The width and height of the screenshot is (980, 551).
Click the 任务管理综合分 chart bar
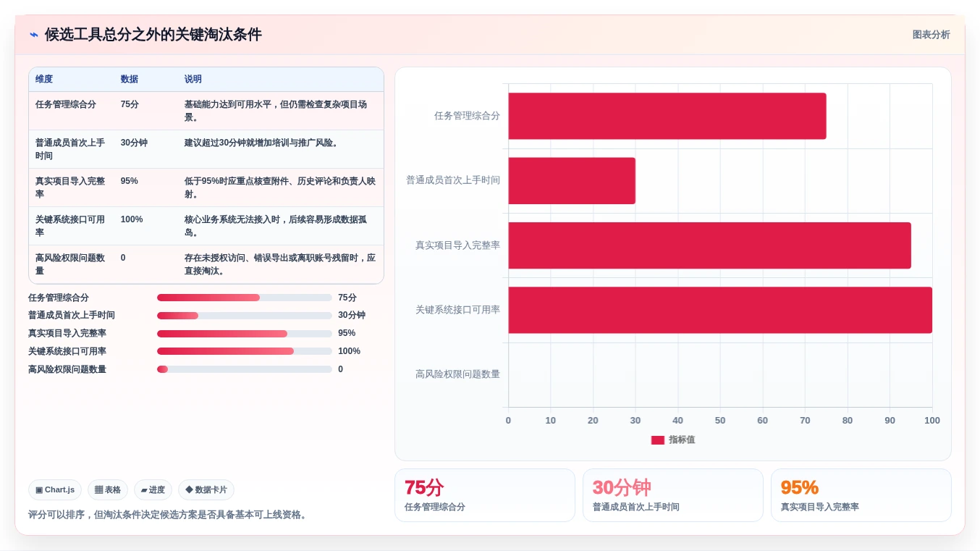pos(667,116)
